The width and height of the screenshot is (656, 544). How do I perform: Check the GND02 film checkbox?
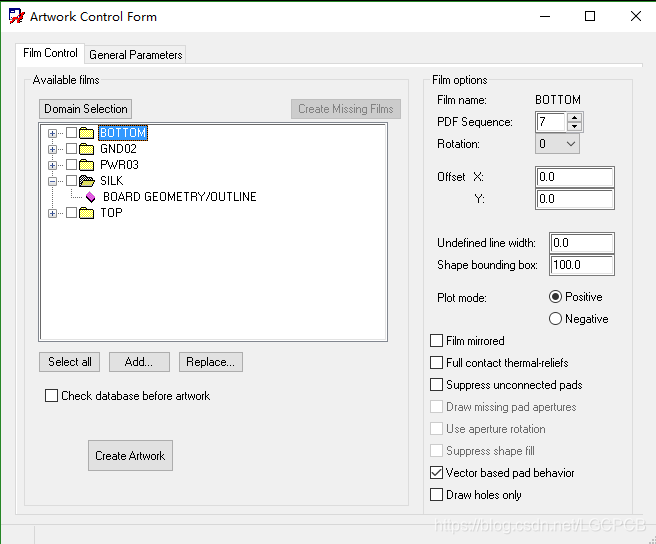(72, 149)
